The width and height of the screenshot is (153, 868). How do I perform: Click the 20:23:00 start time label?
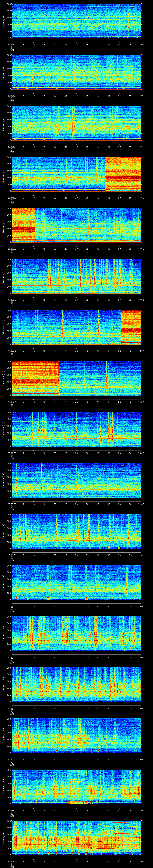(12, 657)
